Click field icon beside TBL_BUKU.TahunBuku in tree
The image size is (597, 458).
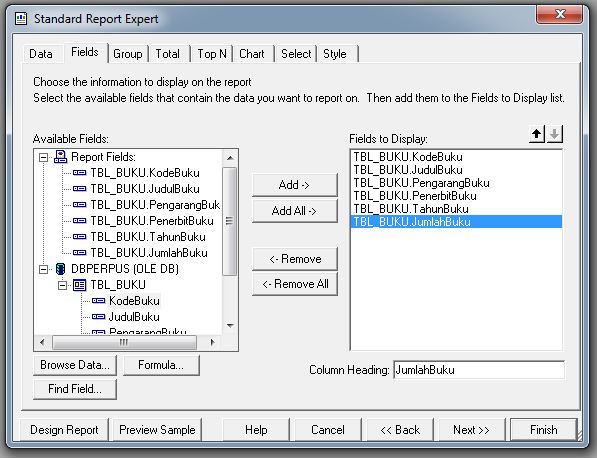(79, 237)
